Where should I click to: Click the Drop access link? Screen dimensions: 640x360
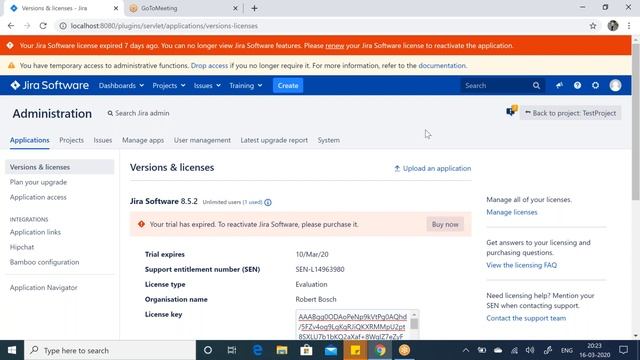coord(209,66)
